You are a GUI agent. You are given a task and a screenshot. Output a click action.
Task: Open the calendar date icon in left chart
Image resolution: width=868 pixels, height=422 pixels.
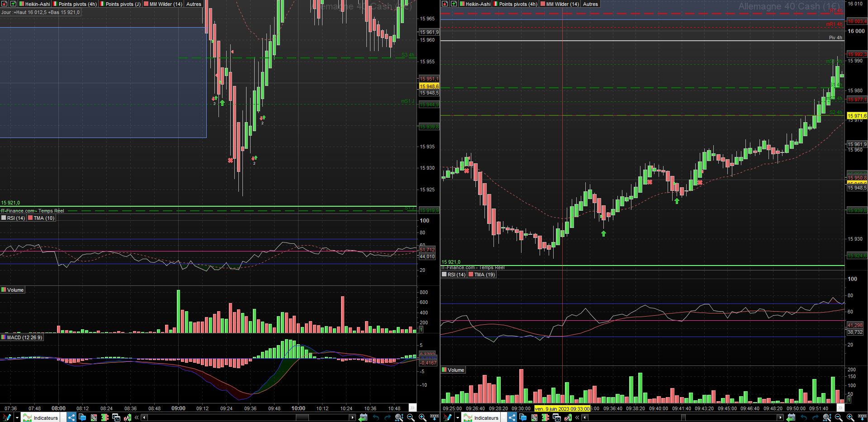pos(363,417)
